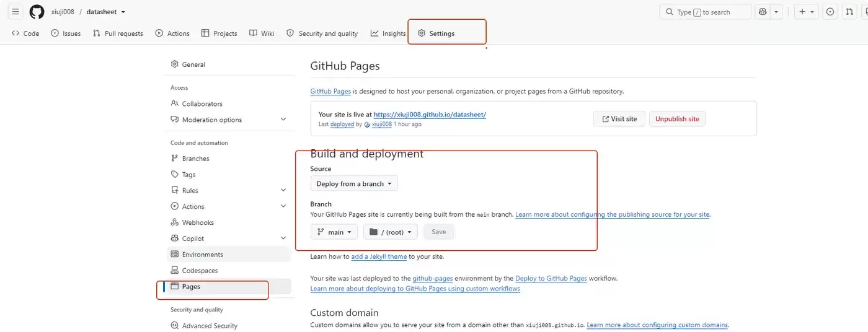Open the live site URL link
This screenshot has width=868, height=332.
pyautogui.click(x=430, y=115)
